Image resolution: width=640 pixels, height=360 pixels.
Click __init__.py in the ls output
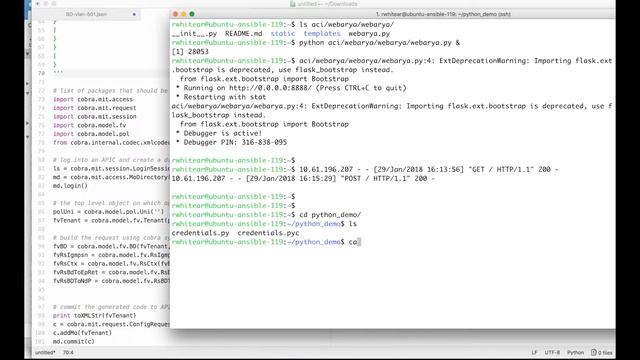[194, 34]
